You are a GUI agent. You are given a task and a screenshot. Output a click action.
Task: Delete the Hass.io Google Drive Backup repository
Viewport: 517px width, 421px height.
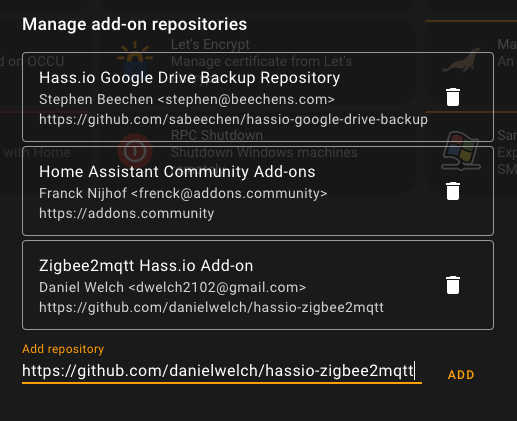(x=453, y=97)
